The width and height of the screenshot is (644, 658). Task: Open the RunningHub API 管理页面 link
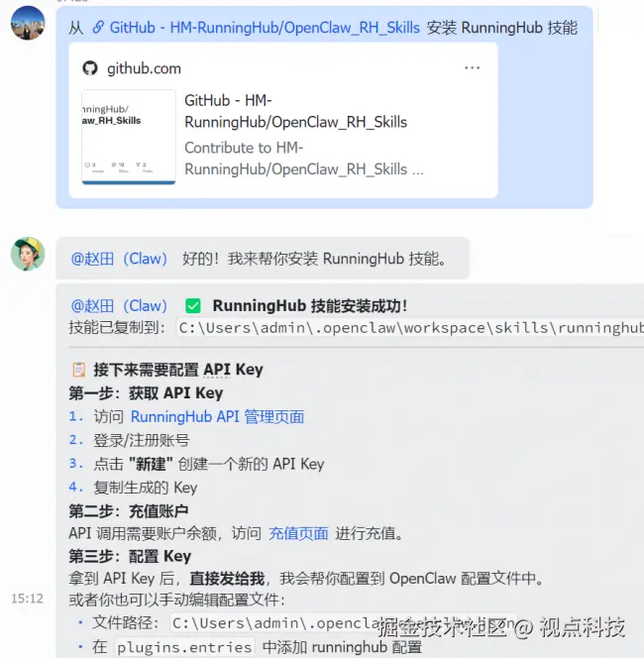coord(217,417)
